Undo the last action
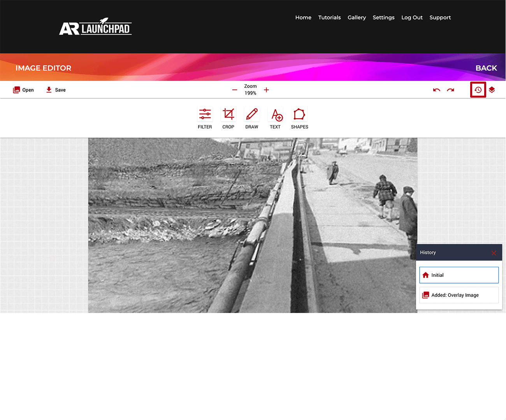506x420 pixels. point(437,90)
